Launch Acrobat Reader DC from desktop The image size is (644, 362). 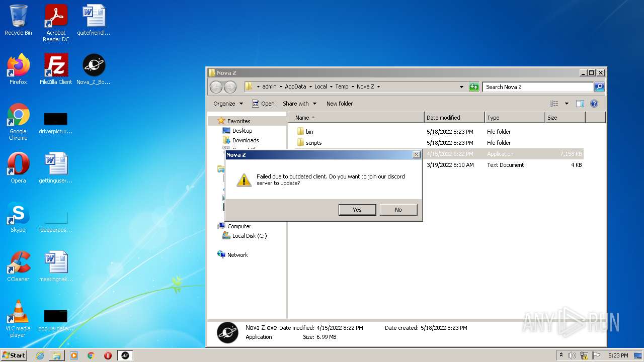[x=56, y=23]
